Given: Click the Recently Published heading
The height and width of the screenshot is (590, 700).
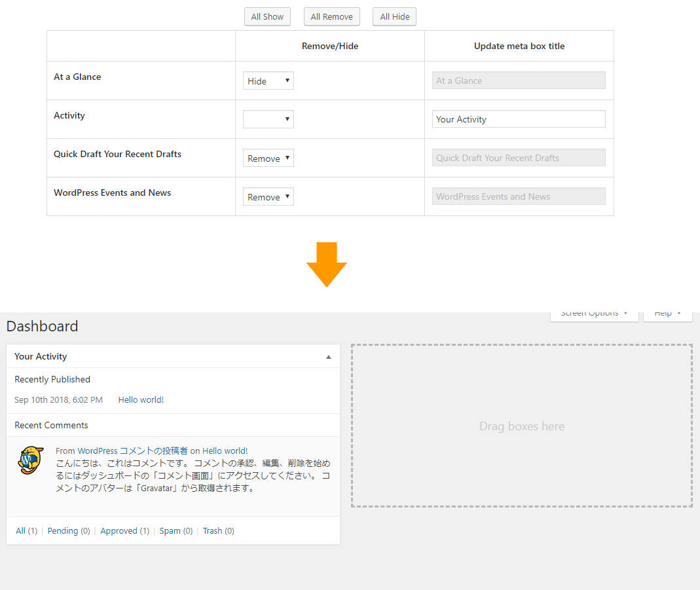Looking at the screenshot, I should (52, 379).
